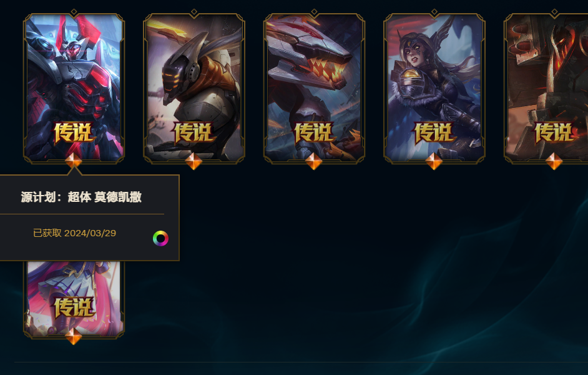Click orange gem under the 莫德凯撒 skin card

[x=74, y=161]
